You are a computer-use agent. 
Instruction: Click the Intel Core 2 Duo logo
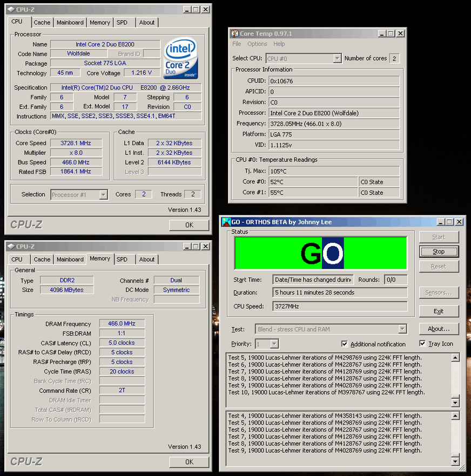tap(181, 58)
